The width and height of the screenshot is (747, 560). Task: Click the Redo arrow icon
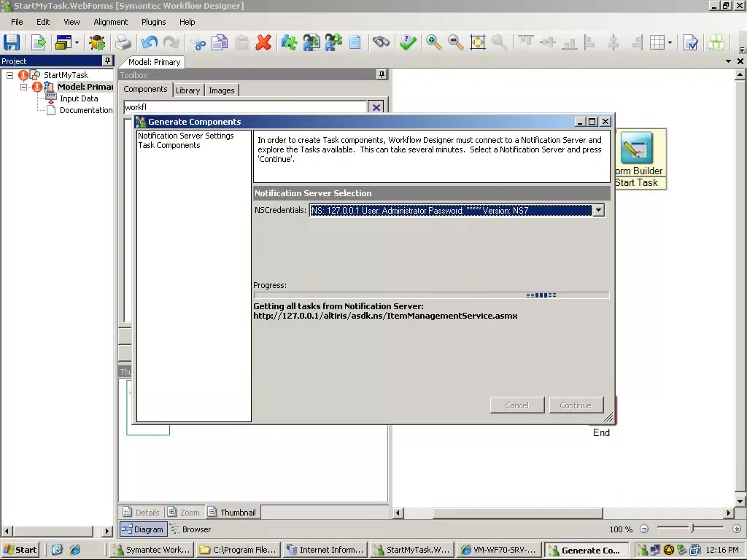171,42
